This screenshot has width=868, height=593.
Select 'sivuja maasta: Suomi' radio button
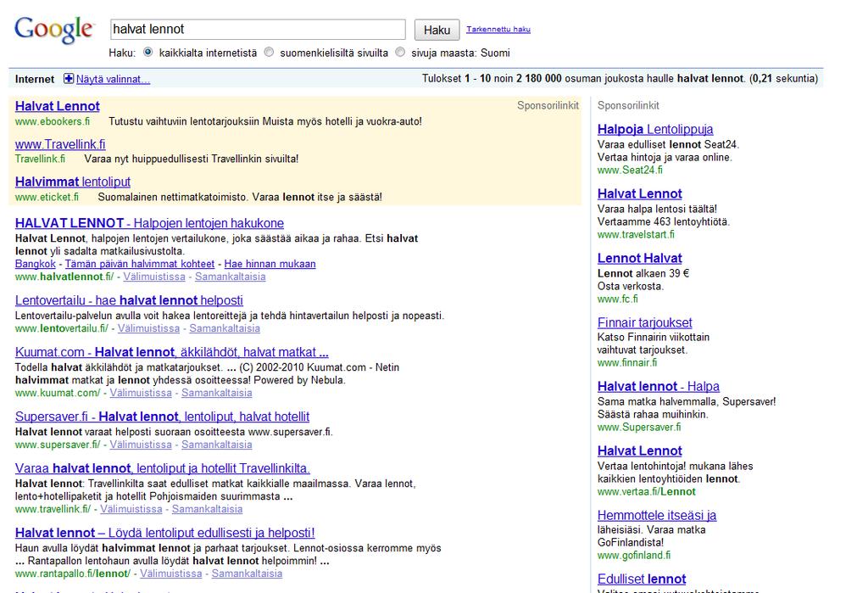point(400,52)
